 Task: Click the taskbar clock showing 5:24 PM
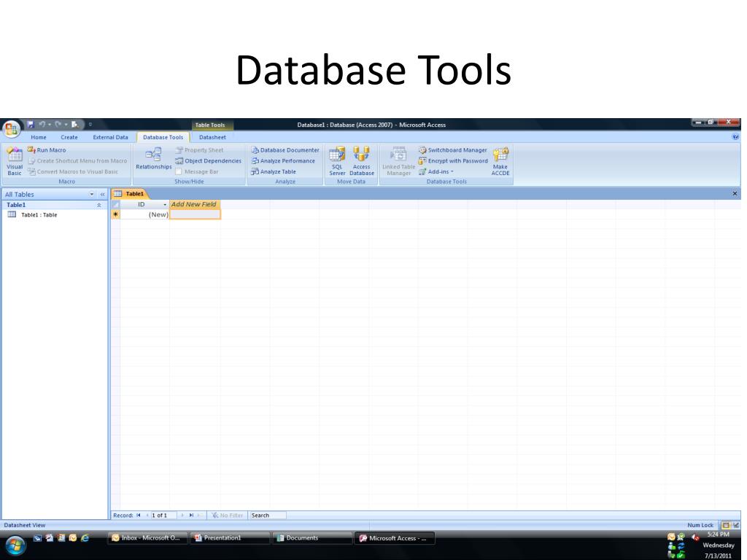pos(718,534)
